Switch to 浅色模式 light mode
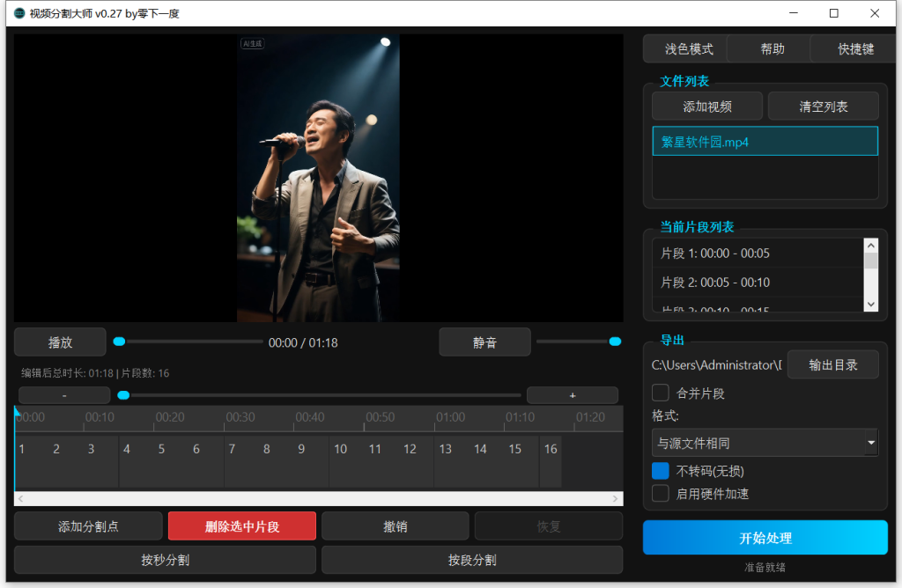The image size is (902, 588). point(689,49)
